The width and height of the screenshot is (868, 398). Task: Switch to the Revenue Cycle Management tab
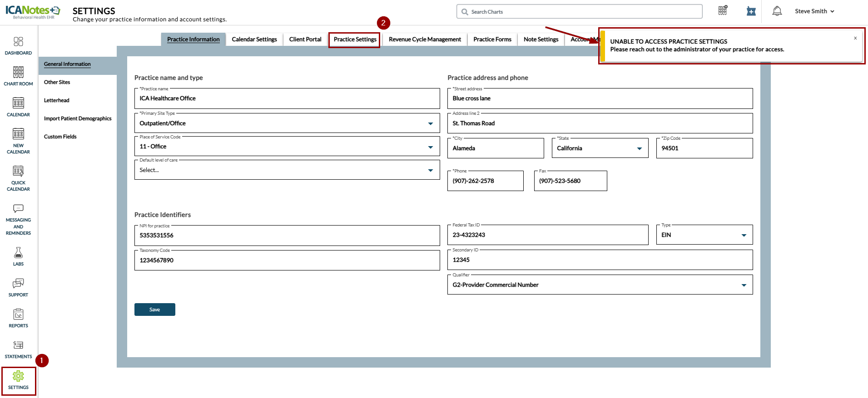tap(425, 39)
